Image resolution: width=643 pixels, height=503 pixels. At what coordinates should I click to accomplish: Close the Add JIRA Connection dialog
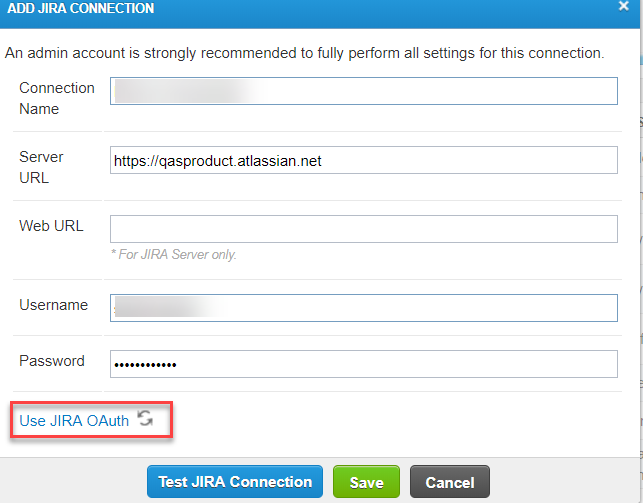point(622,6)
